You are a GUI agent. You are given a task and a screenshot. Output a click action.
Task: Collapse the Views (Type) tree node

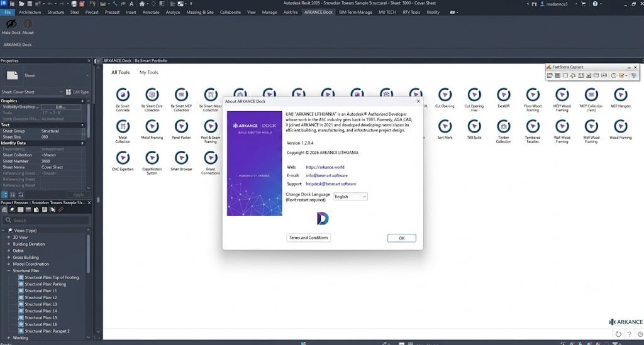tap(4, 231)
